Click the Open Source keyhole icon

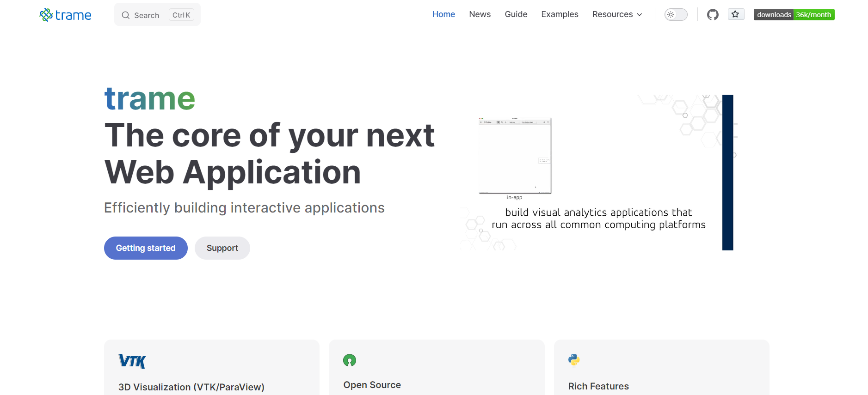pos(350,360)
